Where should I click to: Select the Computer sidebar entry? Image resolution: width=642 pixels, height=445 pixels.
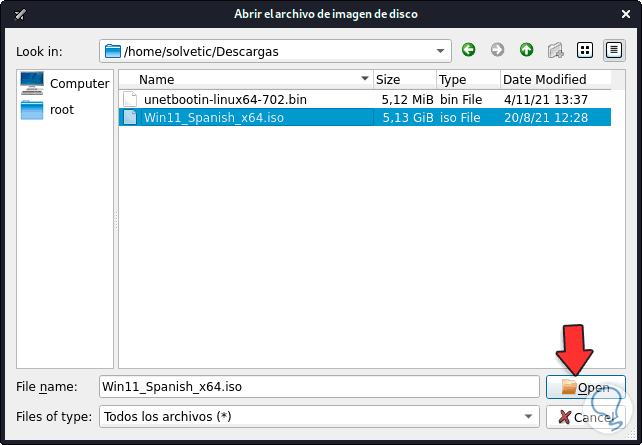(x=65, y=84)
